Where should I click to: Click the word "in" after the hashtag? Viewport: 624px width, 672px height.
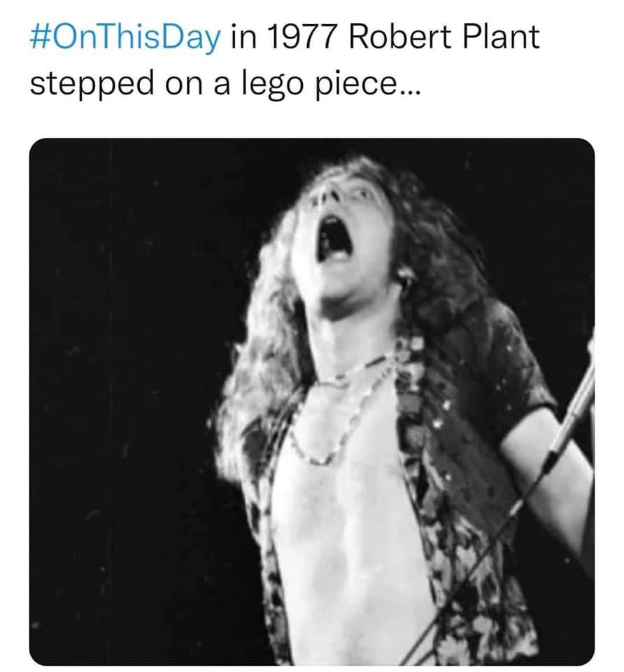pos(239,38)
